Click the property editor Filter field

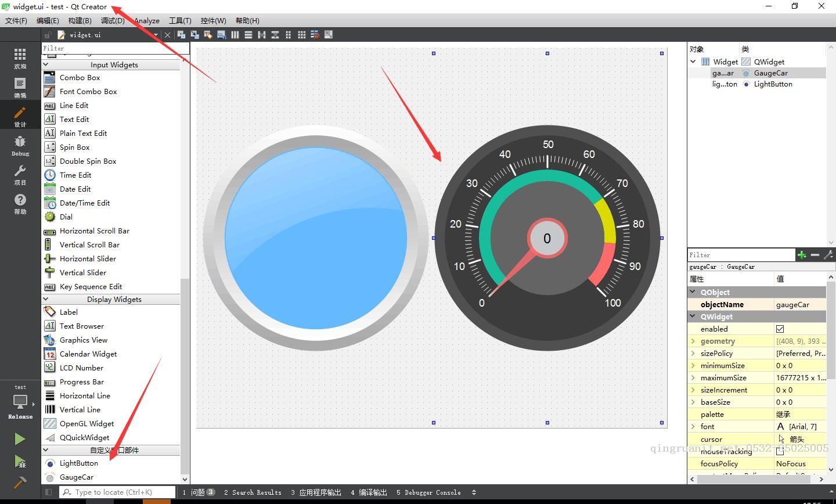[x=741, y=255]
